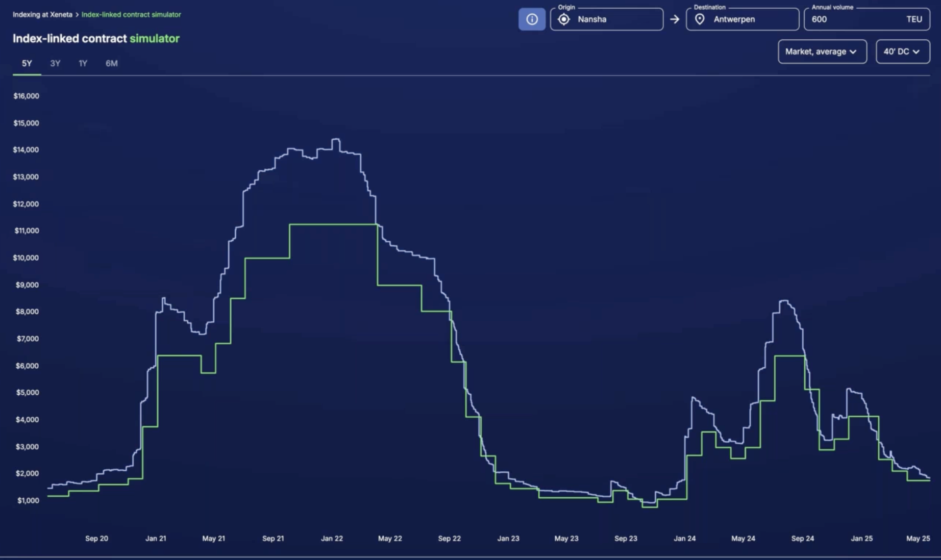
Task: Click the TEU unit label in volume field
Action: (x=914, y=19)
